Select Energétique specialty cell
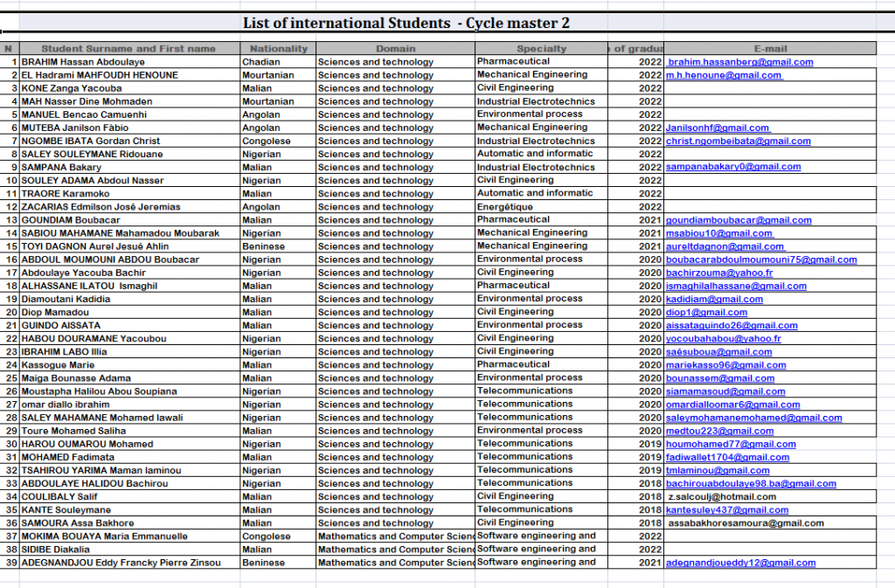Image resolution: width=895 pixels, height=588 pixels. [541, 206]
